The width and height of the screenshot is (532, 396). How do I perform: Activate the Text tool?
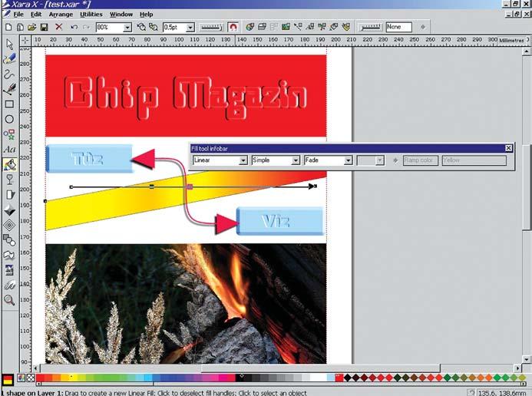pyautogui.click(x=9, y=150)
